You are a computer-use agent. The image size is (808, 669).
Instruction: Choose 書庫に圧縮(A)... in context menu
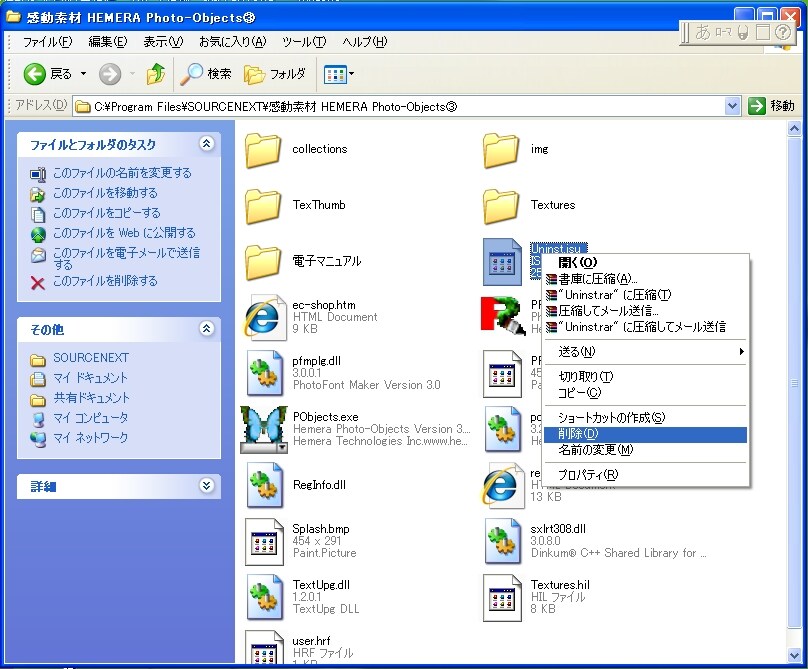(645, 279)
